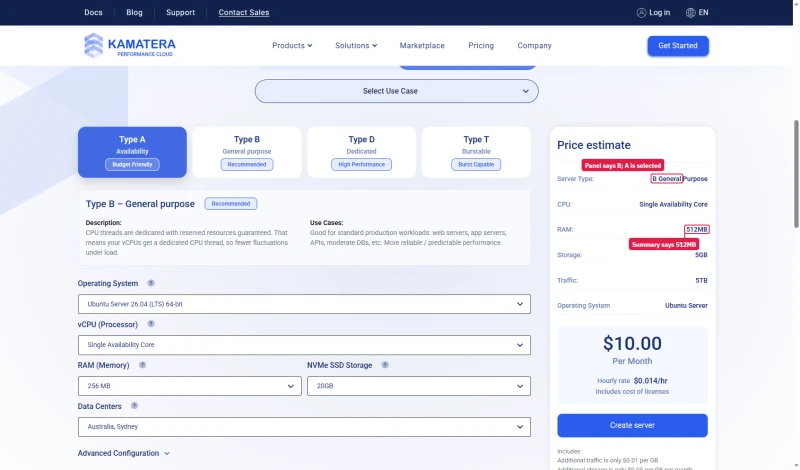The width and height of the screenshot is (800, 470).
Task: Click the page vertical scrollbar
Action: [x=796, y=174]
